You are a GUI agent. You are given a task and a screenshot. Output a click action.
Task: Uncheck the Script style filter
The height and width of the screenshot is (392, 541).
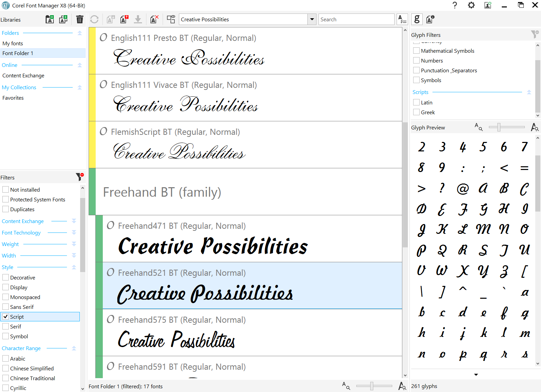coord(6,316)
